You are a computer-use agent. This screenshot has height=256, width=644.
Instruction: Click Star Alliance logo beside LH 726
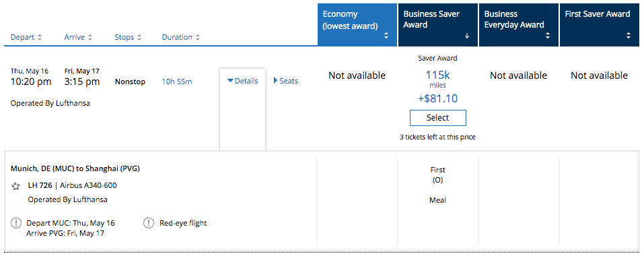15,186
